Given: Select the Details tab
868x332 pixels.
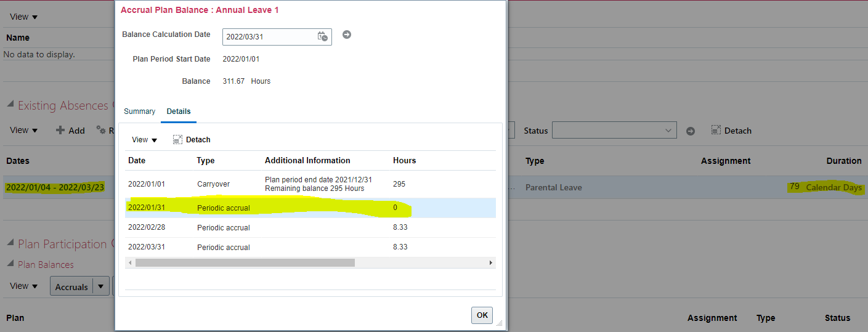Looking at the screenshot, I should tap(179, 111).
